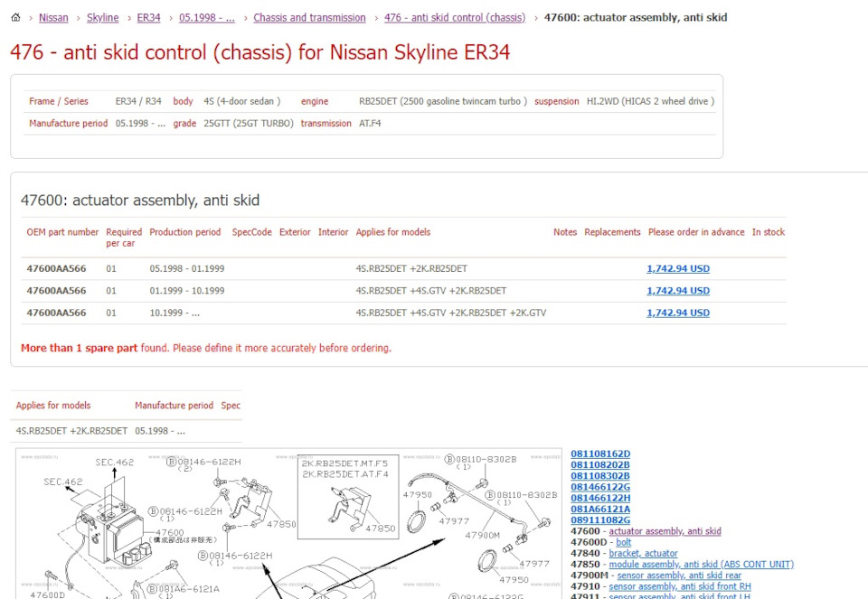Viewport: 868px width, 599px height.
Task: Click the 'In stock' column header
Action: pos(769,232)
